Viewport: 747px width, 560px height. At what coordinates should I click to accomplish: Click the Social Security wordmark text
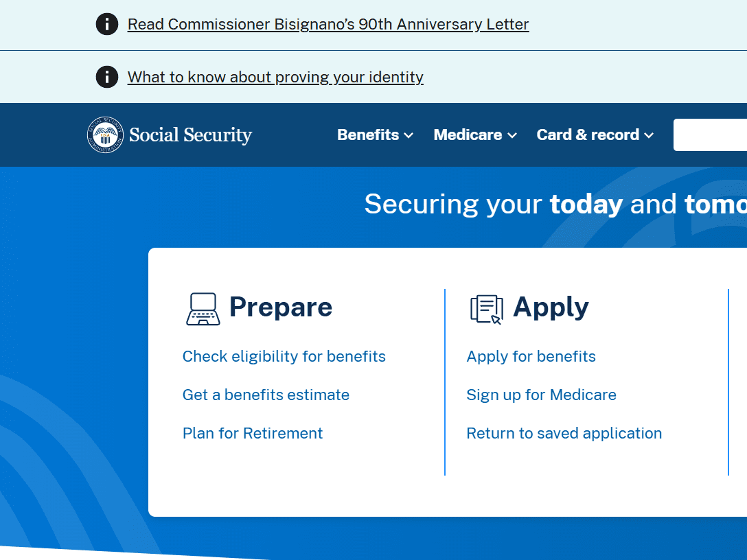(x=190, y=135)
